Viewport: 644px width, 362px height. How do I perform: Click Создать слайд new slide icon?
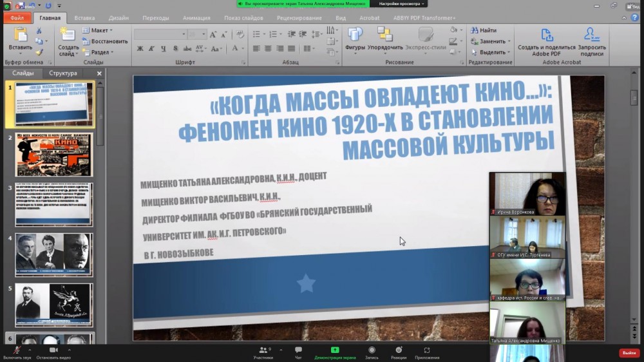coord(68,35)
